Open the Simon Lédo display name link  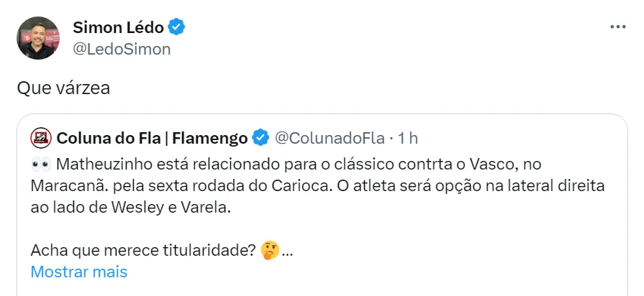pyautogui.click(x=119, y=27)
